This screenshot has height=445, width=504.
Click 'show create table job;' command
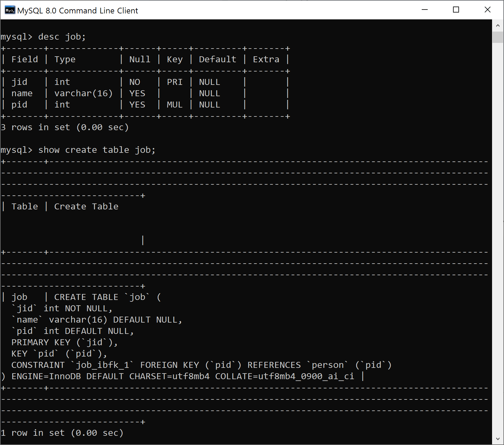(x=97, y=150)
